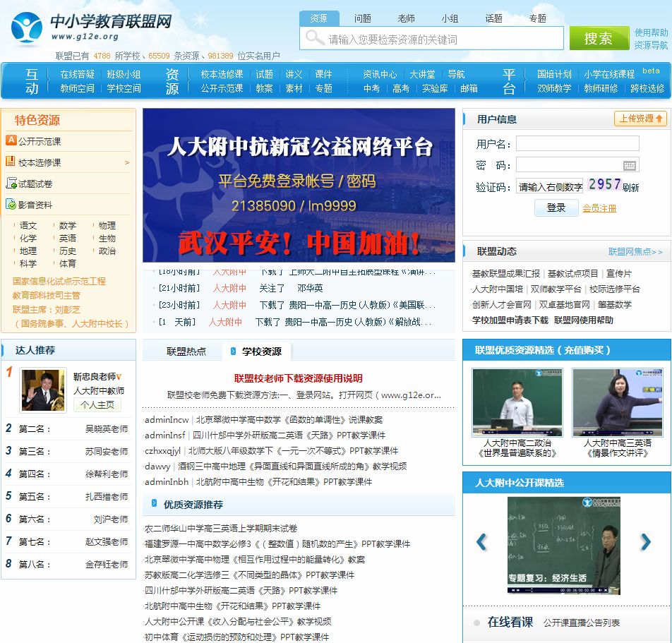672x643 pixels.
Task: Open 班级小组 in navigation bar
Action: pos(124,74)
